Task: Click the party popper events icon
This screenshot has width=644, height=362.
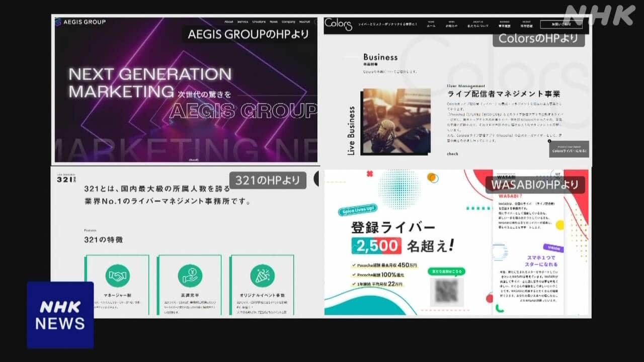Action: tap(262, 276)
